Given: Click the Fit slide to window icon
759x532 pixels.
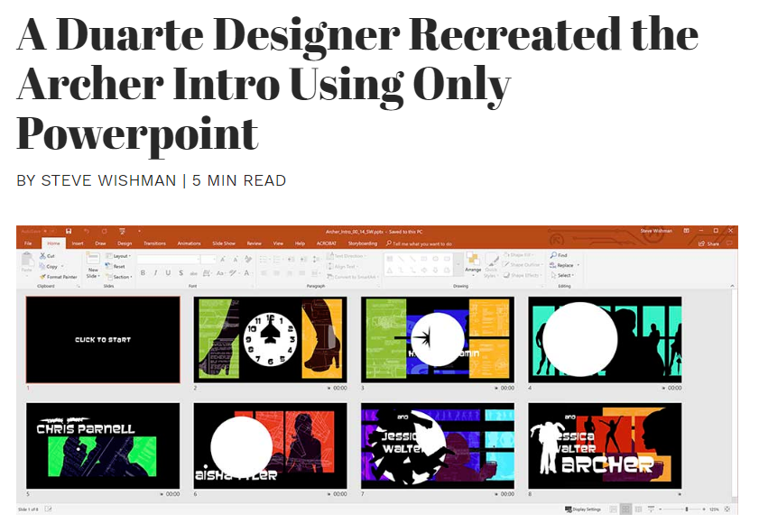Looking at the screenshot, I should tap(727, 509).
